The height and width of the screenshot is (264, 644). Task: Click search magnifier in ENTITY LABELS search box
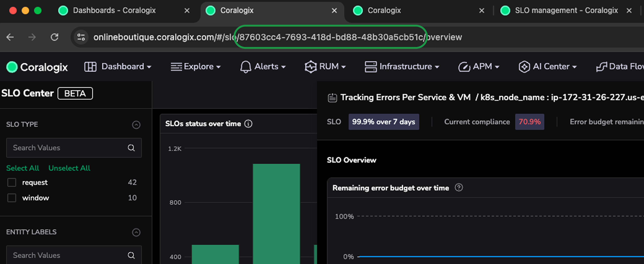coord(131,255)
